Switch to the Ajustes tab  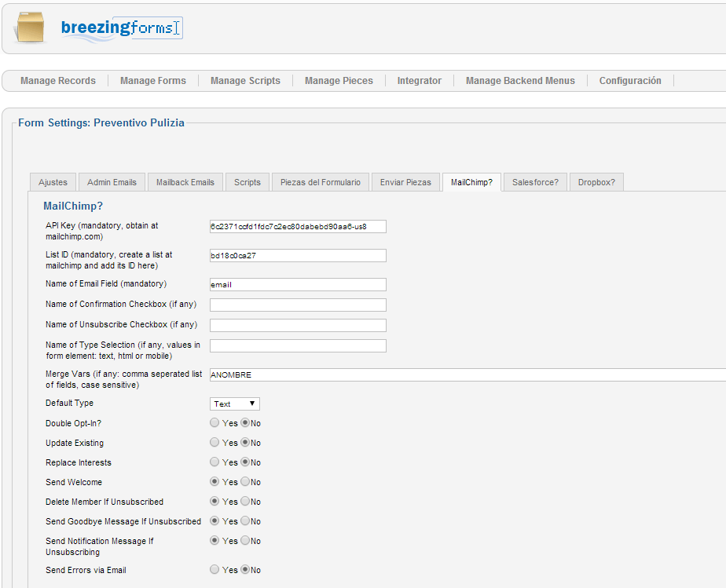tap(53, 182)
